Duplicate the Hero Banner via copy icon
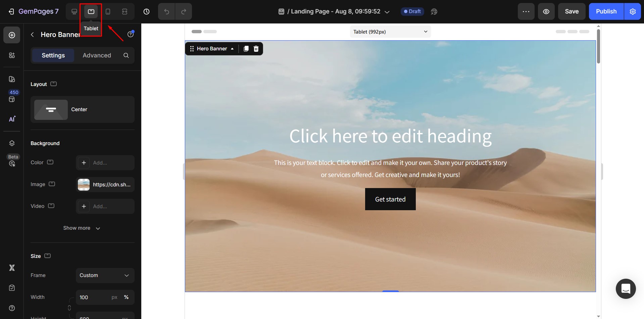The height and width of the screenshot is (319, 644). 246,49
